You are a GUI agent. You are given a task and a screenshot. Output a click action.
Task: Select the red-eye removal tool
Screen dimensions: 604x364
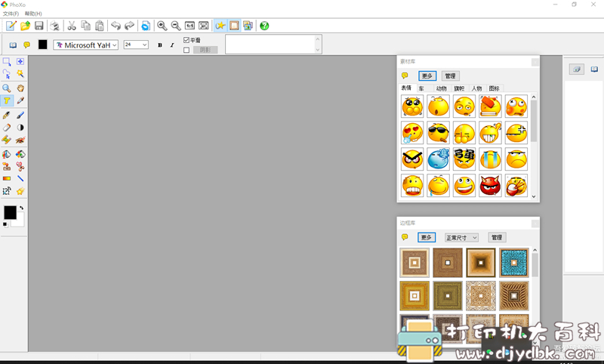coord(20,140)
